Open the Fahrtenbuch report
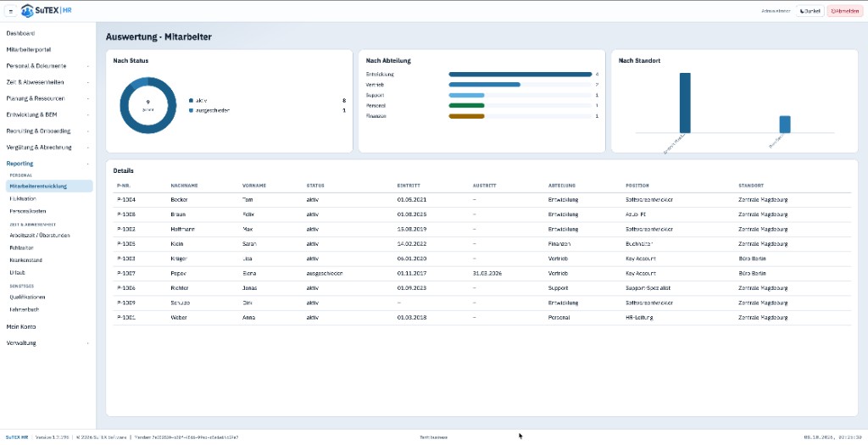The width and height of the screenshot is (868, 445). point(25,309)
